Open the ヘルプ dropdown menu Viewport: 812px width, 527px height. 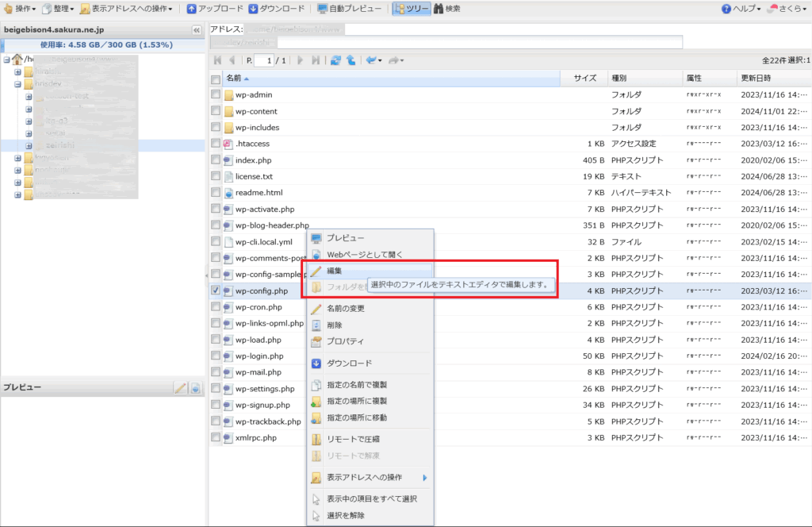741,9
